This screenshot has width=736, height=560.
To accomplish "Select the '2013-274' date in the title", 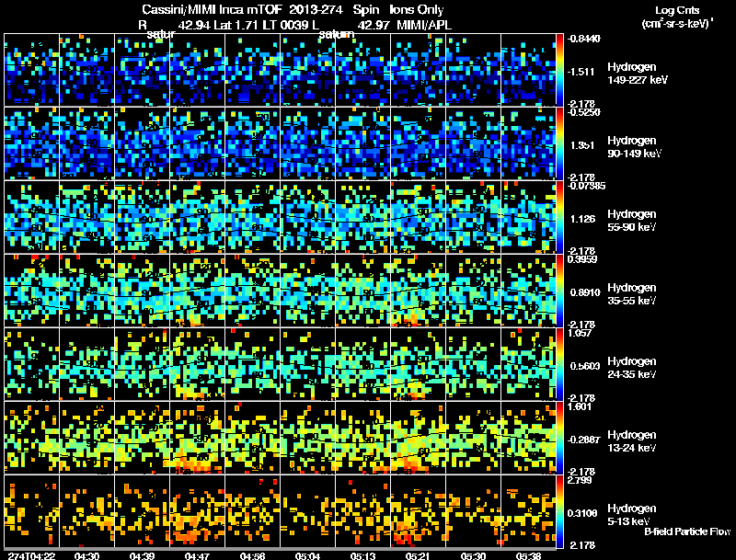I will [316, 9].
